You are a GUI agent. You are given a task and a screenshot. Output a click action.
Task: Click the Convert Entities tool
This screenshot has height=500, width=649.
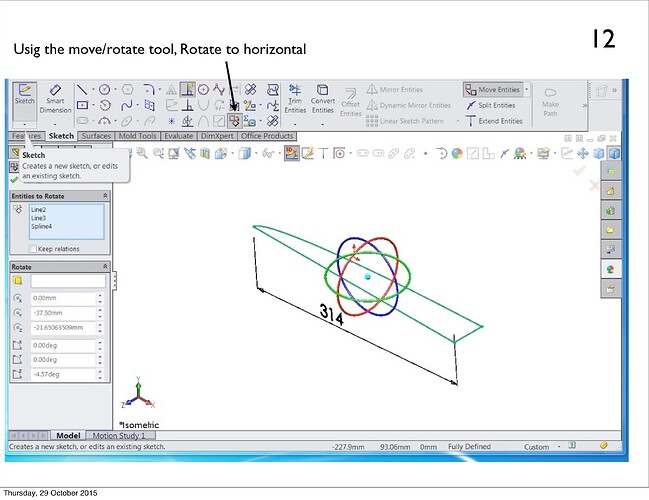(x=323, y=100)
